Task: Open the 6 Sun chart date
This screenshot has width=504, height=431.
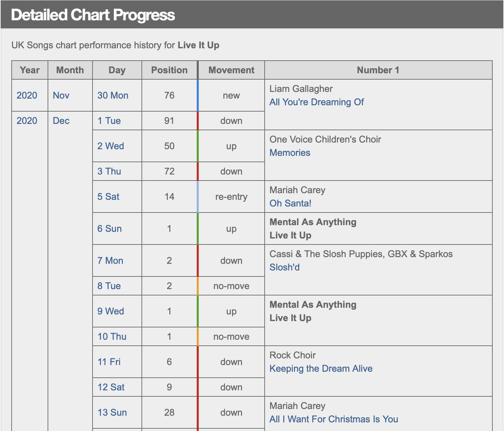Action: 110,229
